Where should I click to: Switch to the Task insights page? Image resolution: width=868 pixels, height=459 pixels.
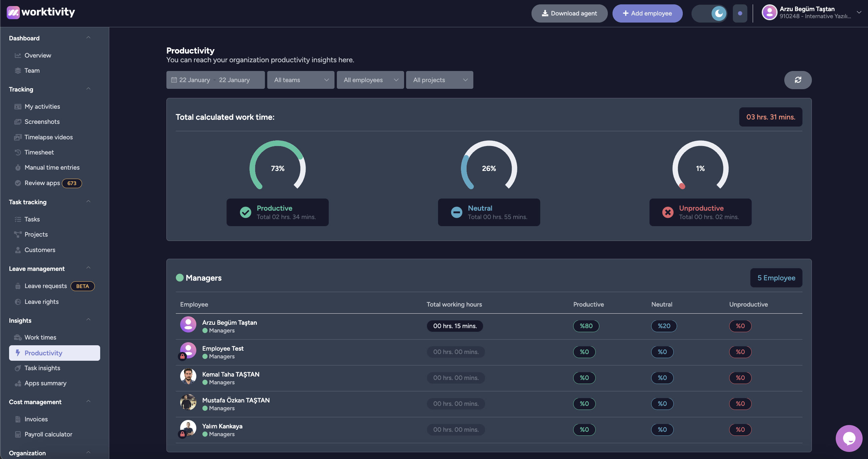pyautogui.click(x=42, y=368)
